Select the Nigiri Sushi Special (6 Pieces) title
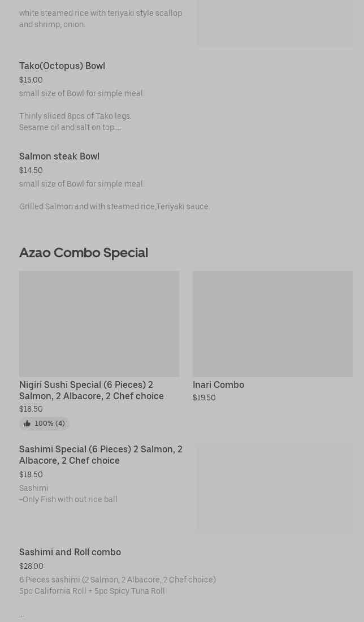Viewport: 364px width, 622px height. tap(92, 390)
